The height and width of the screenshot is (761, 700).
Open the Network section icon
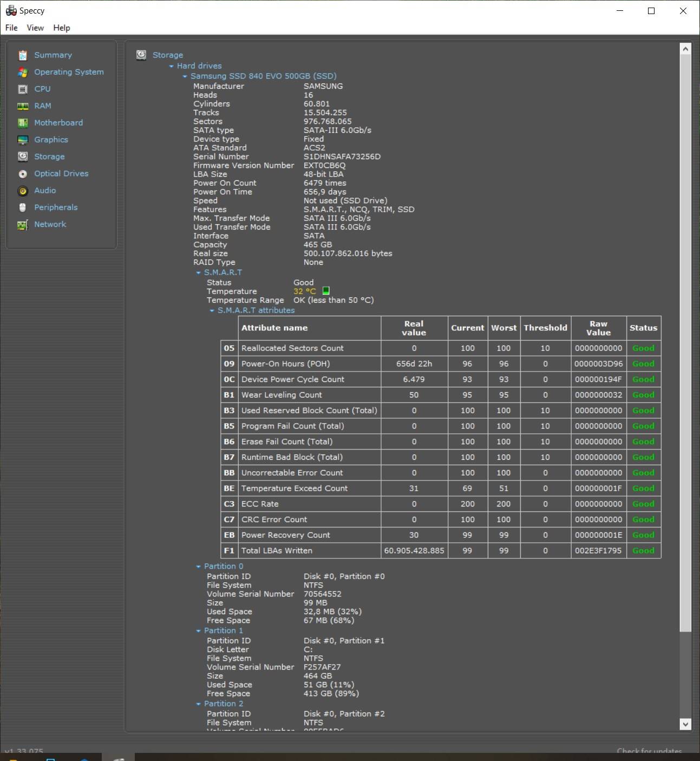[x=23, y=225]
